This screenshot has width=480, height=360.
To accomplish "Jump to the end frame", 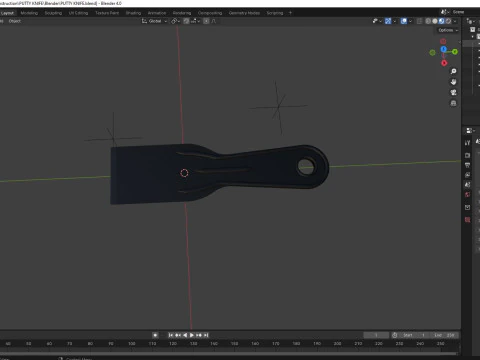I will click(x=206, y=335).
